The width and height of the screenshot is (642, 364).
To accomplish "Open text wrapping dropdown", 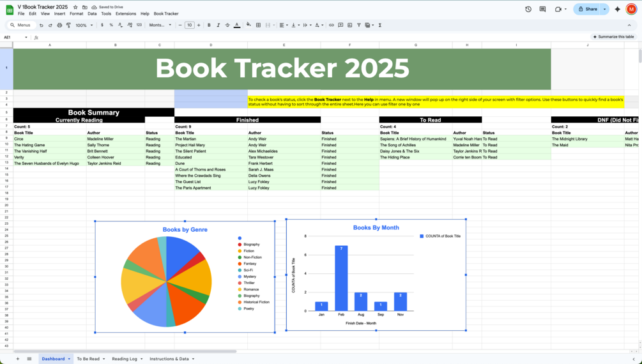I will tap(306, 25).
